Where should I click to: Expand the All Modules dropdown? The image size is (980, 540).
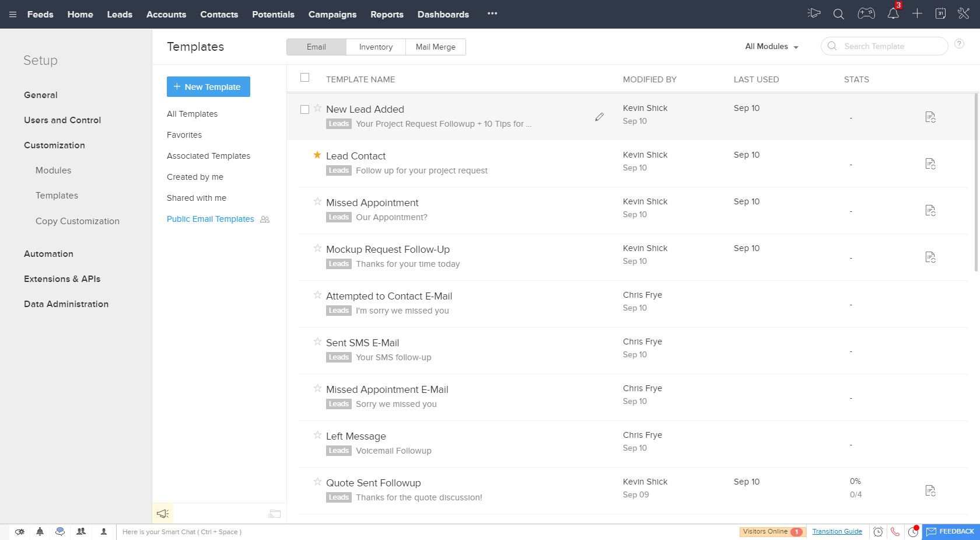(x=771, y=47)
